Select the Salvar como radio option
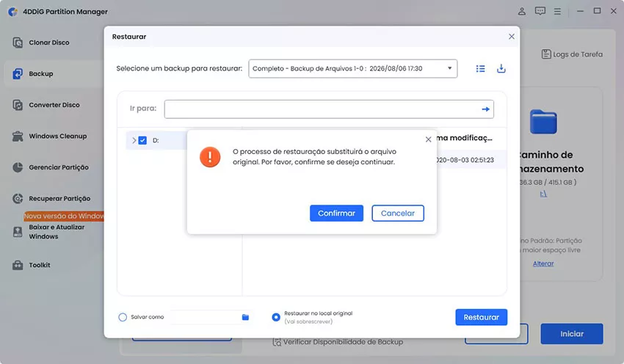Image resolution: width=624 pixels, height=364 pixels. 123,317
